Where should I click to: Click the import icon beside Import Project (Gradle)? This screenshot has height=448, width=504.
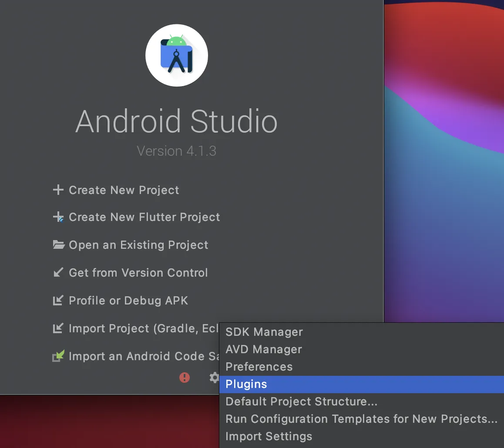58,328
